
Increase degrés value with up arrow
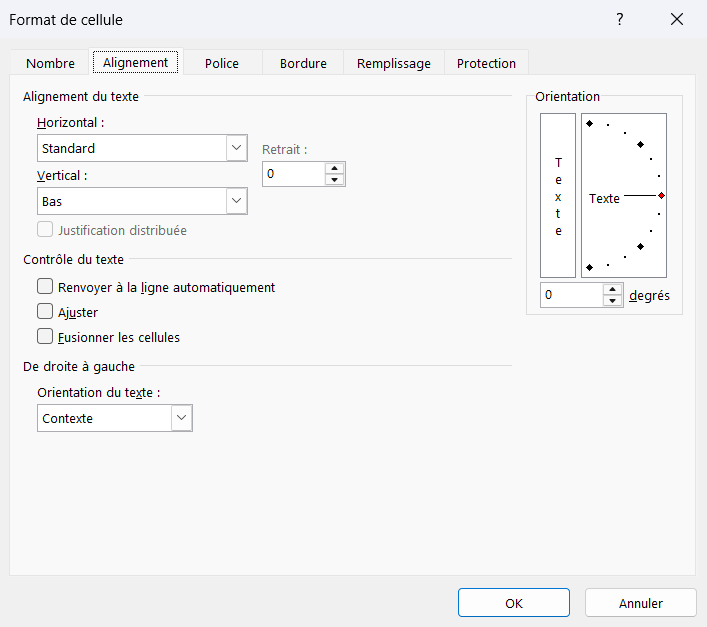[612, 289]
